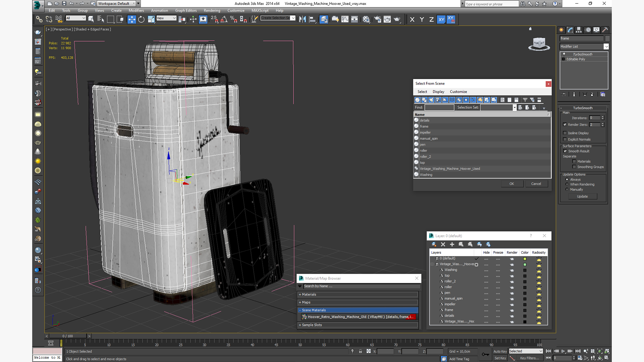Click the ViewCube in the viewport
Image resolution: width=644 pixels, height=362 pixels.
[539, 44]
